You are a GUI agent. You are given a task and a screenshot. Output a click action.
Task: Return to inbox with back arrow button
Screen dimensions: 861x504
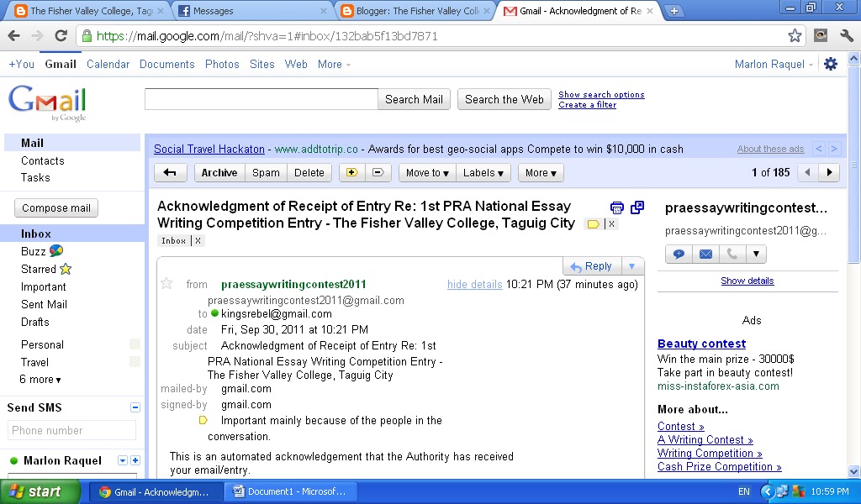click(170, 173)
